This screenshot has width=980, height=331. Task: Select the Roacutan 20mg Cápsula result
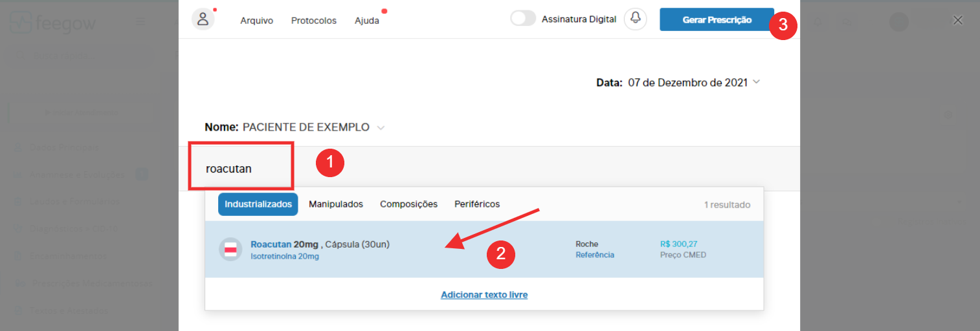coord(484,250)
